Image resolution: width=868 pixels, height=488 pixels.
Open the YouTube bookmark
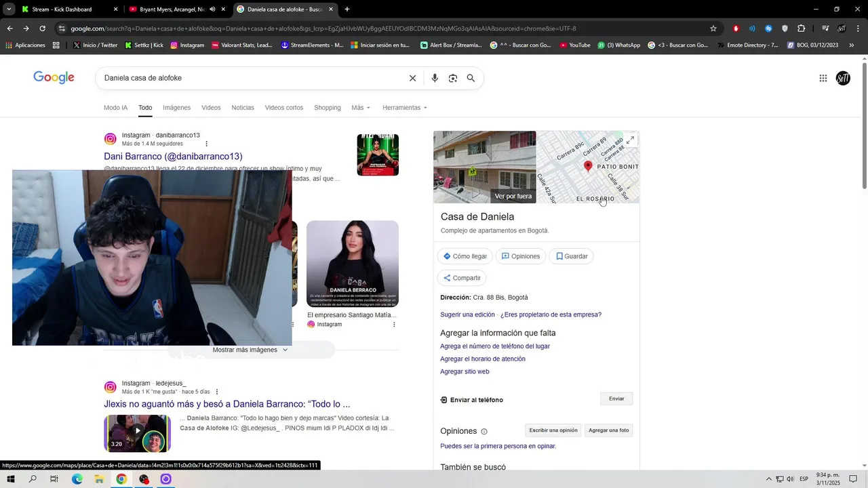point(574,45)
